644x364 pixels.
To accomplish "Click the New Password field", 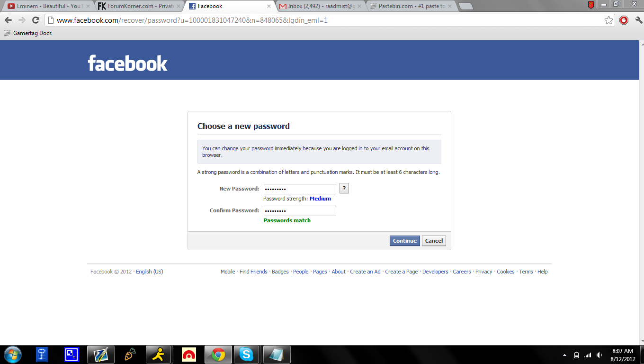I will (300, 189).
